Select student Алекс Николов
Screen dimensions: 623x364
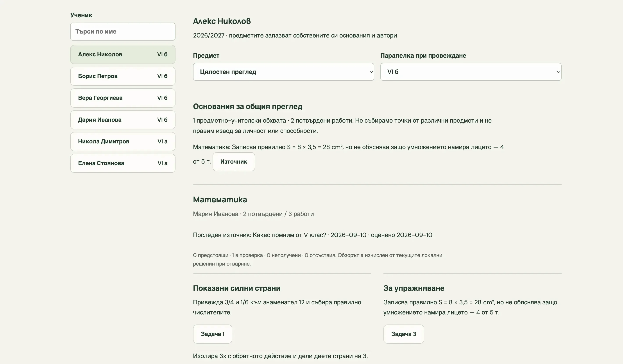[x=123, y=54]
